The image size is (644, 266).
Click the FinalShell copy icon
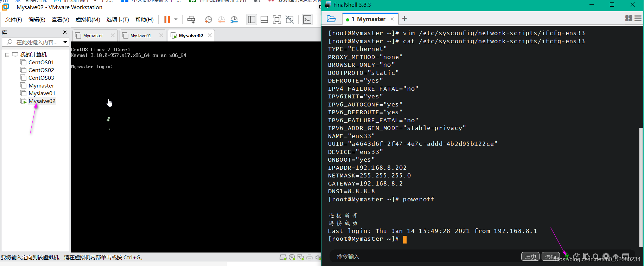(x=577, y=257)
